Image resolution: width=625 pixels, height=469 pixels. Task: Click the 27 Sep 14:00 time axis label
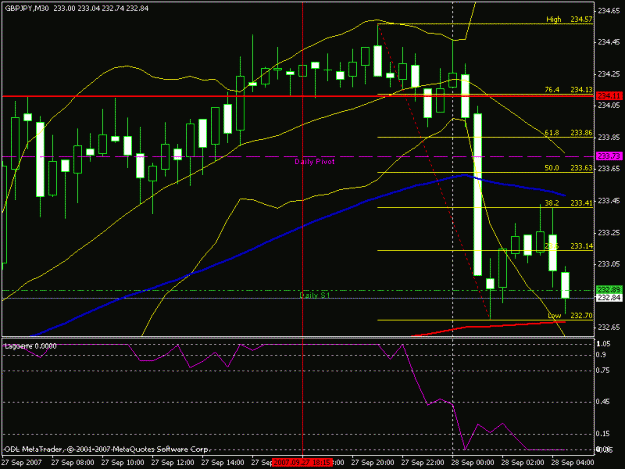coord(222,463)
